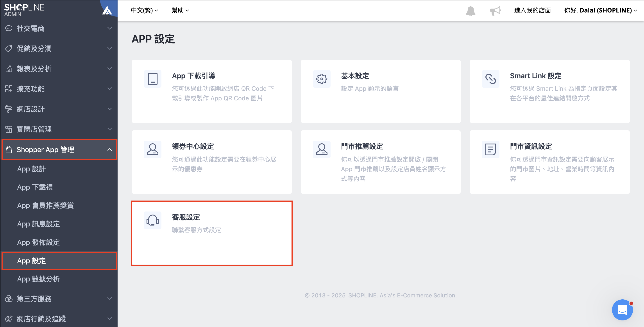This screenshot has height=327, width=644.
Task: Open the 基本設定 card title
Action: coord(355,76)
